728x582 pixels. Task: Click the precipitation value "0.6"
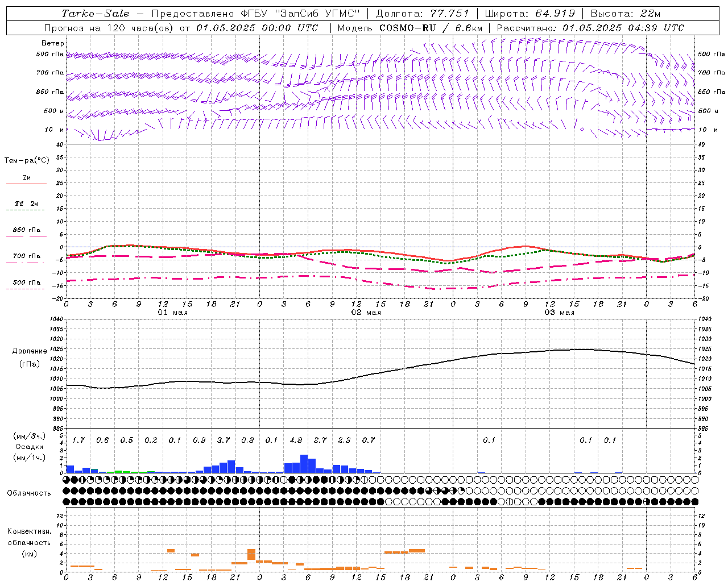(x=102, y=440)
